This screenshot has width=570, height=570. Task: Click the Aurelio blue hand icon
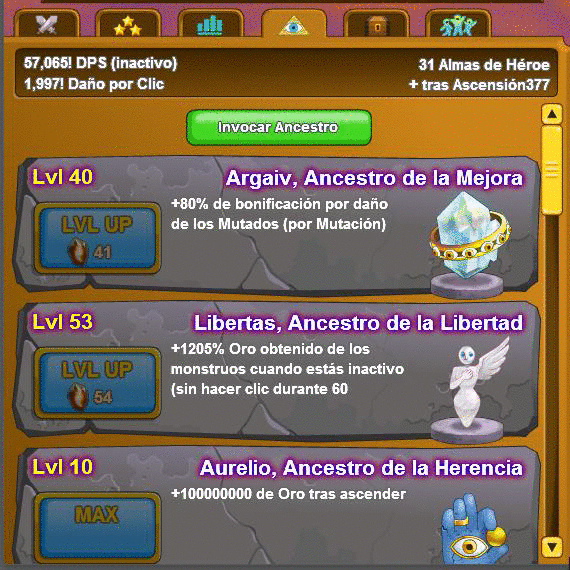click(x=474, y=529)
